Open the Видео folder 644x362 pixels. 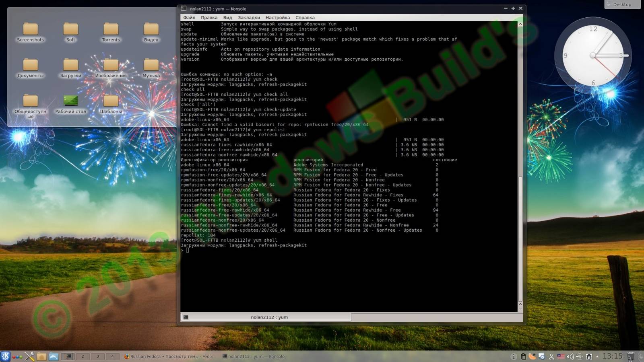click(x=151, y=32)
